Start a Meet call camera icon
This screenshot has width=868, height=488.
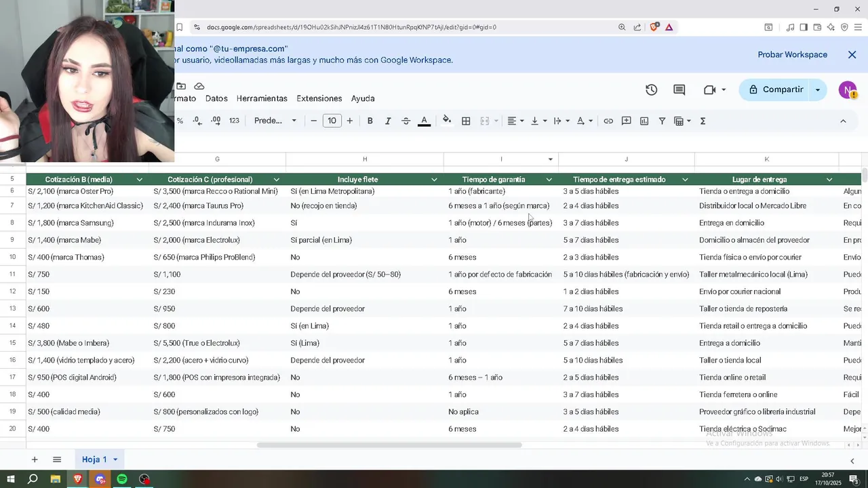[709, 89]
